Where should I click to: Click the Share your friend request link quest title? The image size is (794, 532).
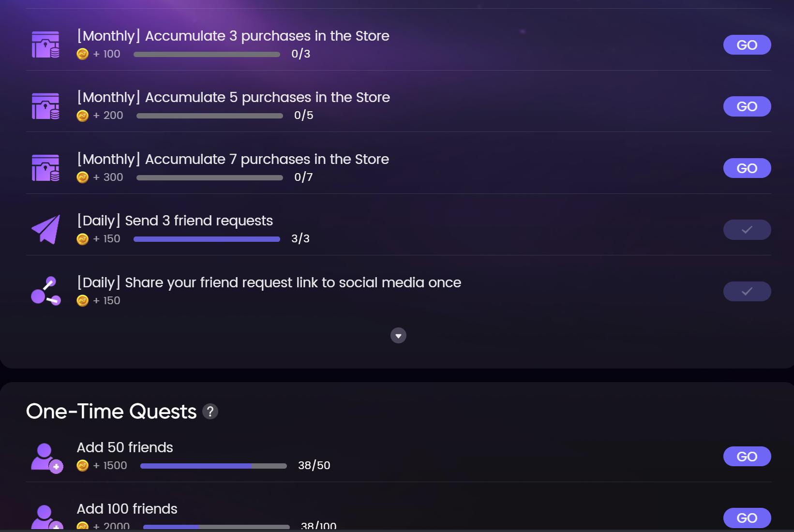269,282
